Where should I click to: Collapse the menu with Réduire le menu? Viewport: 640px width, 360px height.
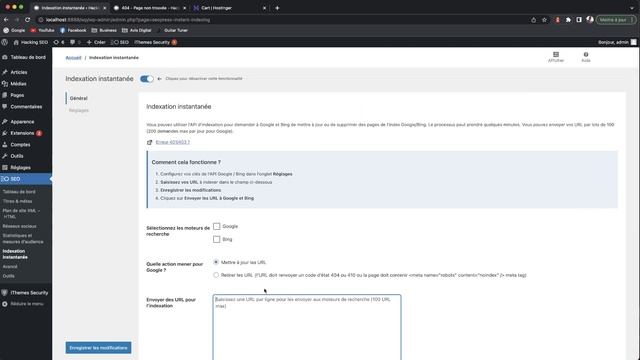click(x=23, y=304)
